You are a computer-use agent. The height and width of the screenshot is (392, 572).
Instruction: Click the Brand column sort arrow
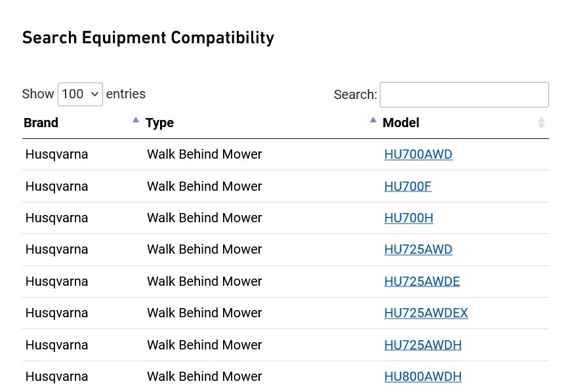136,119
